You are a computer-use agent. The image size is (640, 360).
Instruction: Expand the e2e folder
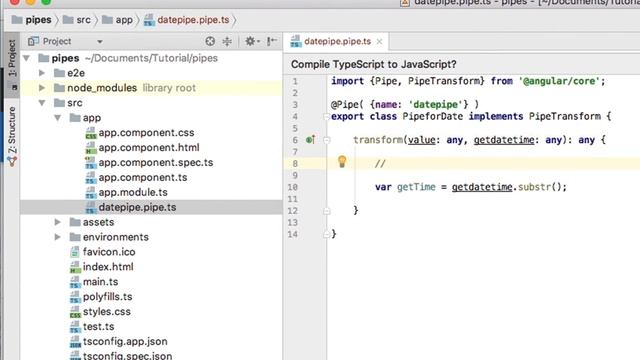[42, 73]
